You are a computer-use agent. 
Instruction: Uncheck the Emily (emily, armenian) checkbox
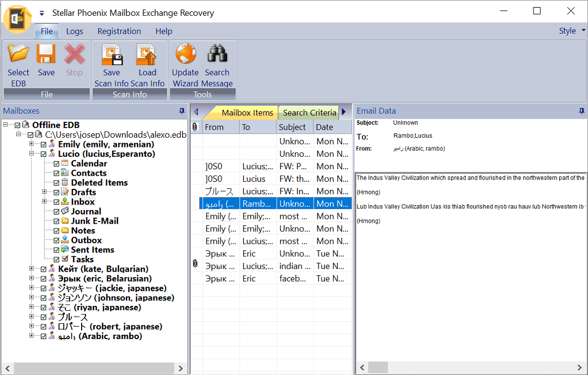(44, 144)
